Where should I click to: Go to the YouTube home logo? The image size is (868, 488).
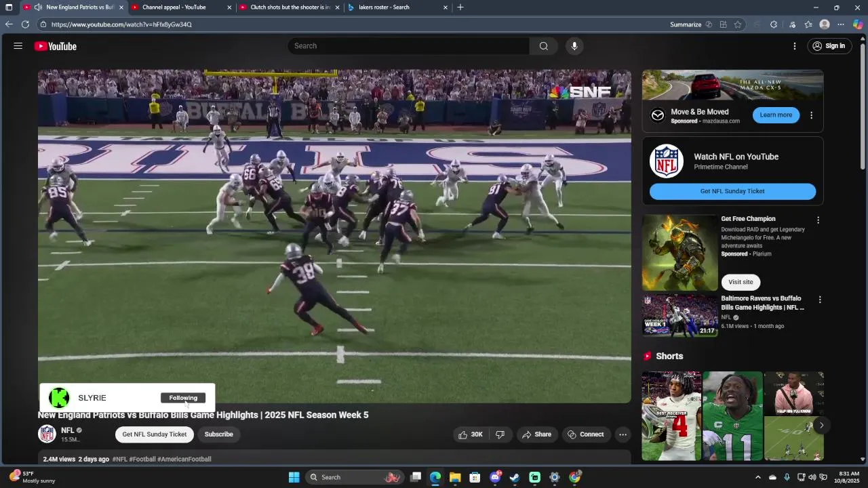tap(56, 46)
